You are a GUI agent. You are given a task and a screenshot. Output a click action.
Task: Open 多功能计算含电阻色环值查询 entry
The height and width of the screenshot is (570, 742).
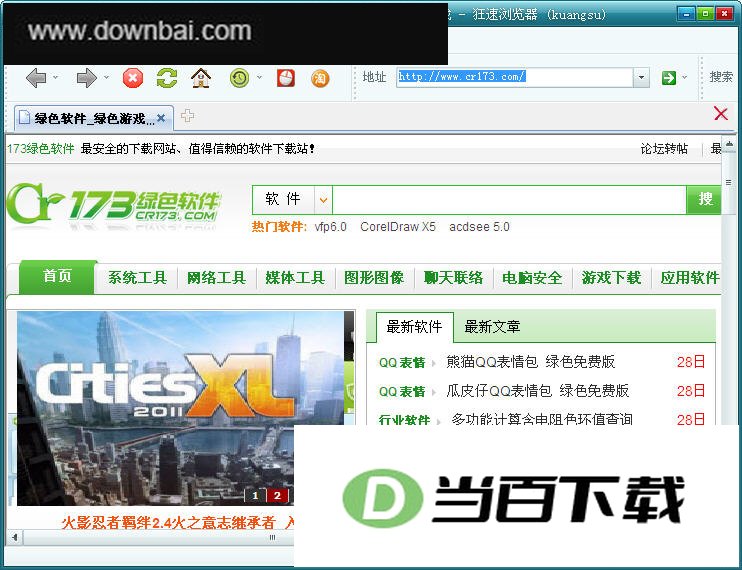(x=542, y=419)
